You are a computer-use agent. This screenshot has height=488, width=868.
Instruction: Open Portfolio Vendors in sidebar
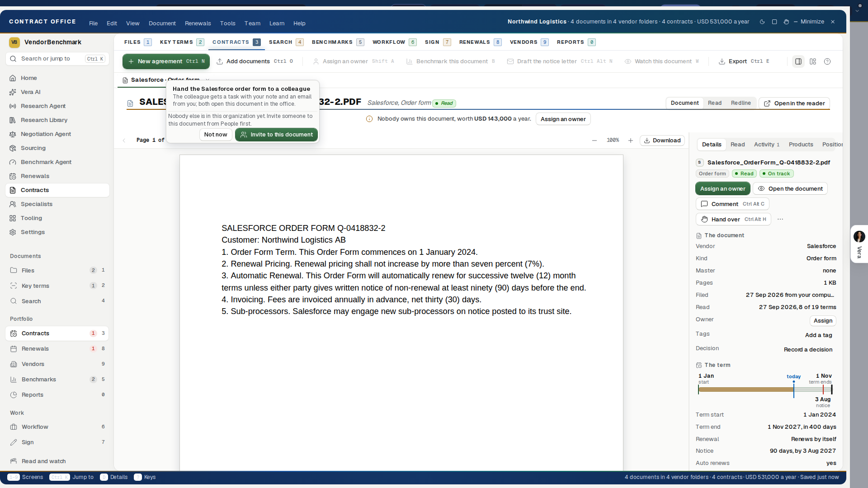click(57, 364)
